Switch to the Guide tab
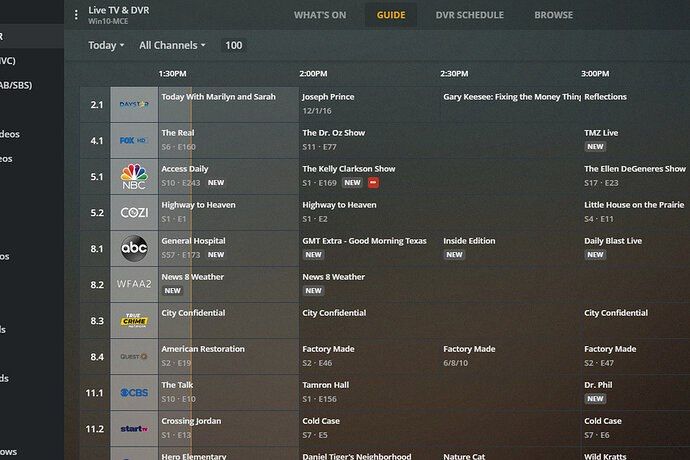 coord(391,15)
